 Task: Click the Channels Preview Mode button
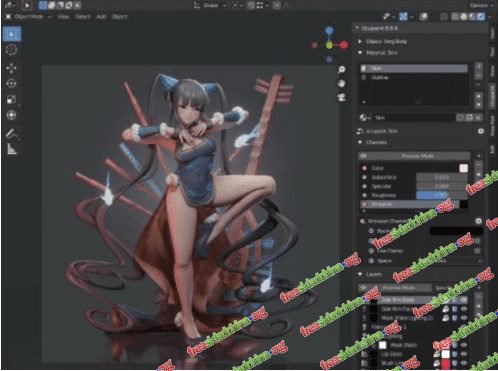click(x=414, y=156)
